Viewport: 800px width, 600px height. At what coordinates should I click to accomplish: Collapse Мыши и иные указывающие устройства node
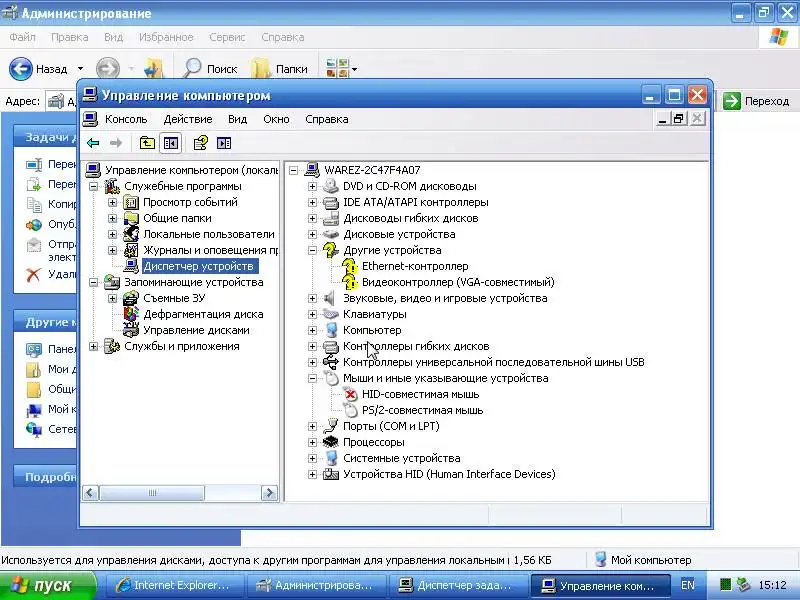(312, 378)
